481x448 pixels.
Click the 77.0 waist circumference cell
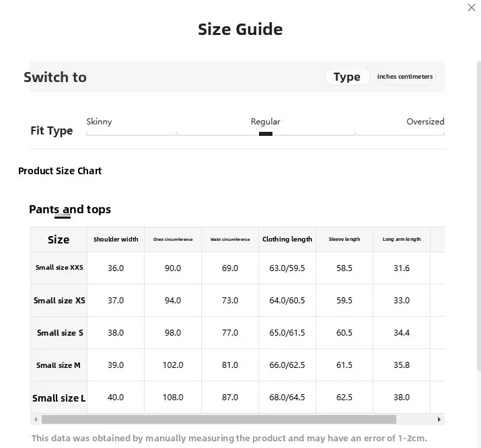[x=230, y=333]
